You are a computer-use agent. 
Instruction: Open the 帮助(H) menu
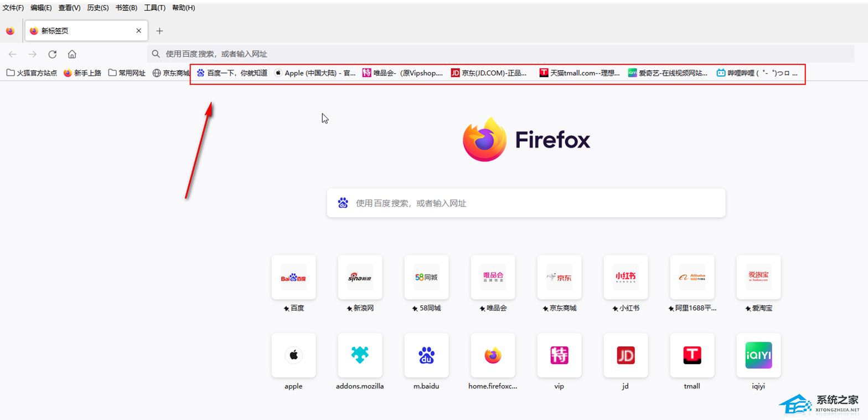(183, 8)
